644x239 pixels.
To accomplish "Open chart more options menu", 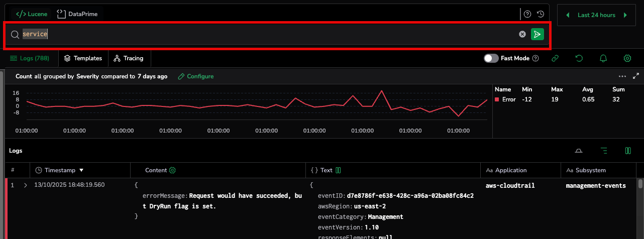I will tap(622, 76).
